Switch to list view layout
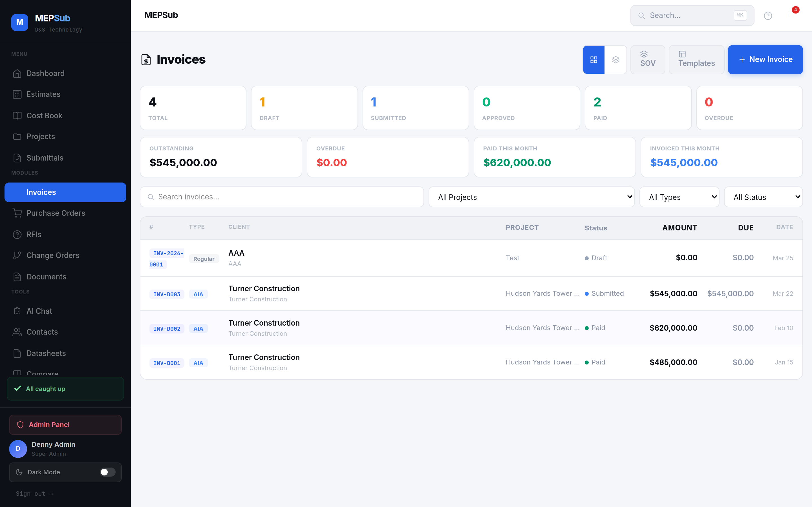 tap(616, 59)
